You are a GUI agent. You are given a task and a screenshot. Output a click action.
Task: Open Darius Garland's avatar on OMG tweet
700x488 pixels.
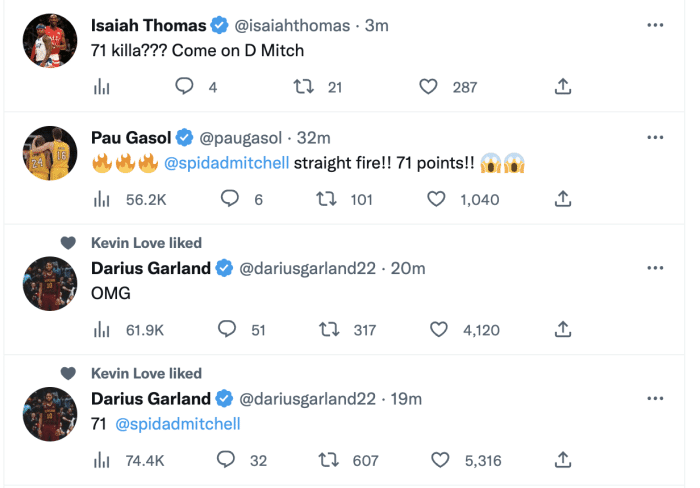[49, 284]
